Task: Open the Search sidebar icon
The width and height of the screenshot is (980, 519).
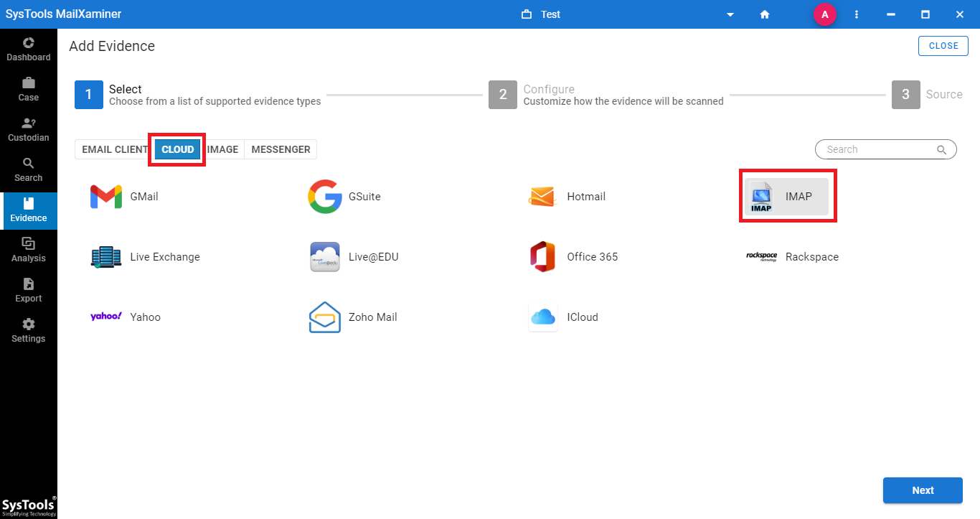Action: click(x=29, y=164)
